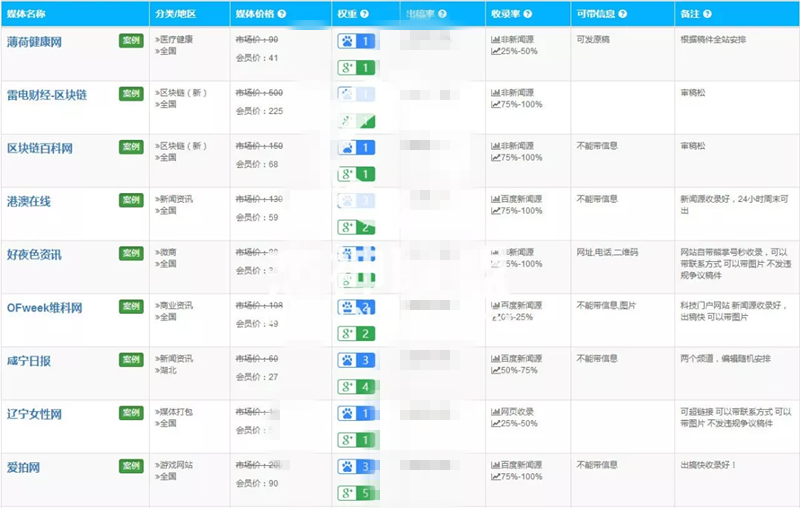The height and width of the screenshot is (508, 800).
Task: Click member price 会员价：225 for 雷电财经-区块链
Action: coord(259,111)
